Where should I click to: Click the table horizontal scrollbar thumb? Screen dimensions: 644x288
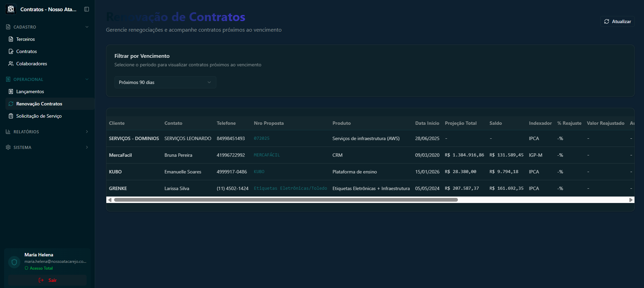[x=286, y=200]
